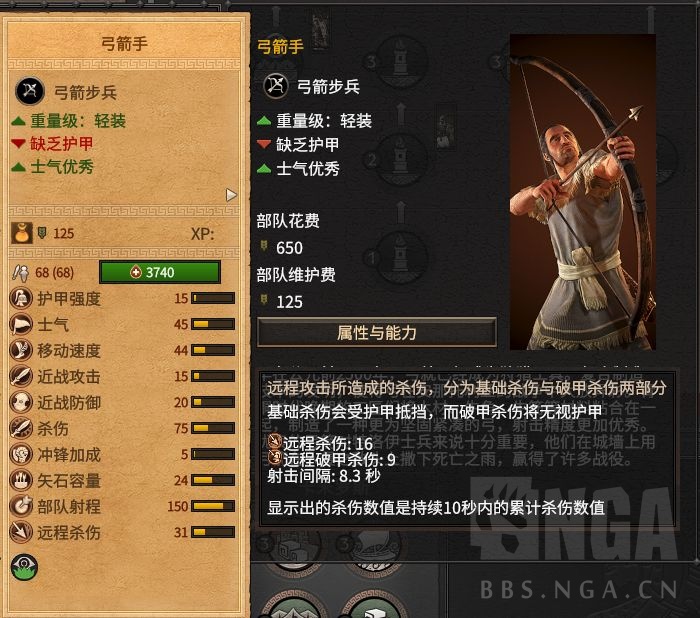Click the 移动速度 speed icon
This screenshot has width=700, height=618.
coord(21,350)
